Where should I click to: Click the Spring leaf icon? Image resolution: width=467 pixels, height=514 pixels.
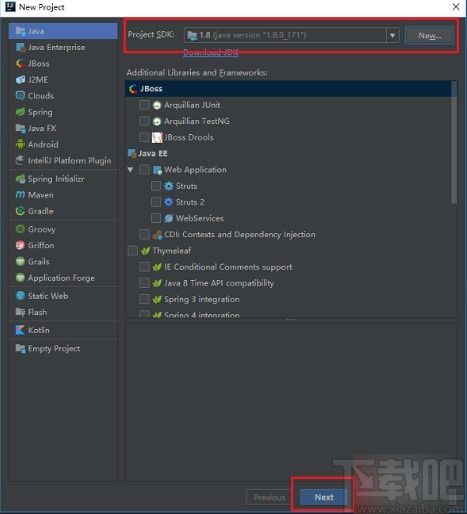(x=20, y=112)
